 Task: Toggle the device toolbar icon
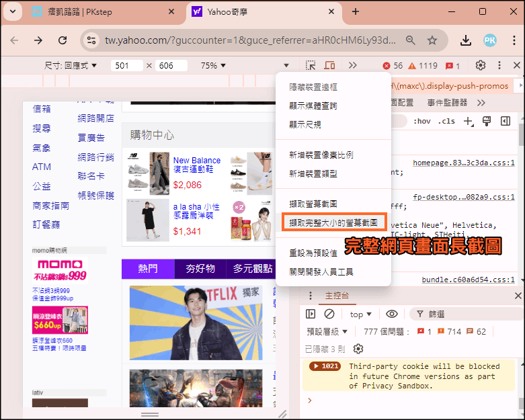click(329, 65)
